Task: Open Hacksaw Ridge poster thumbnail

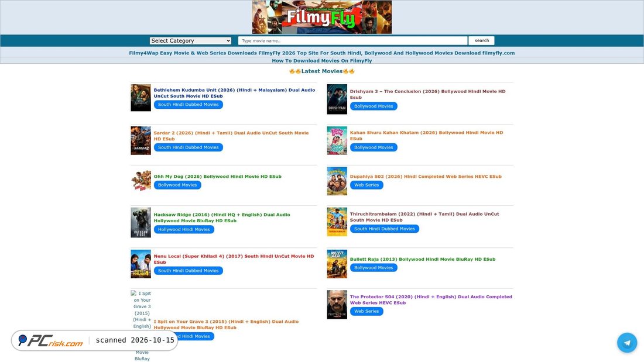Action: 141,222
